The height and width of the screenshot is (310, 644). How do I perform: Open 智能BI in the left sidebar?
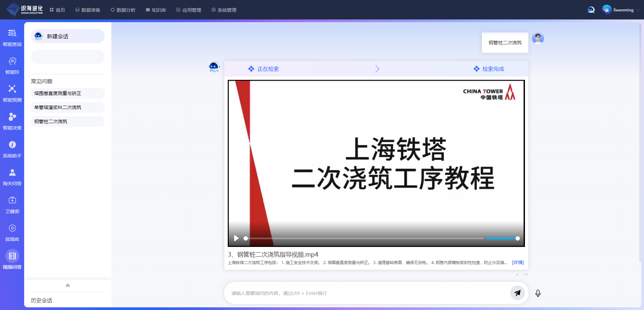pyautogui.click(x=12, y=65)
